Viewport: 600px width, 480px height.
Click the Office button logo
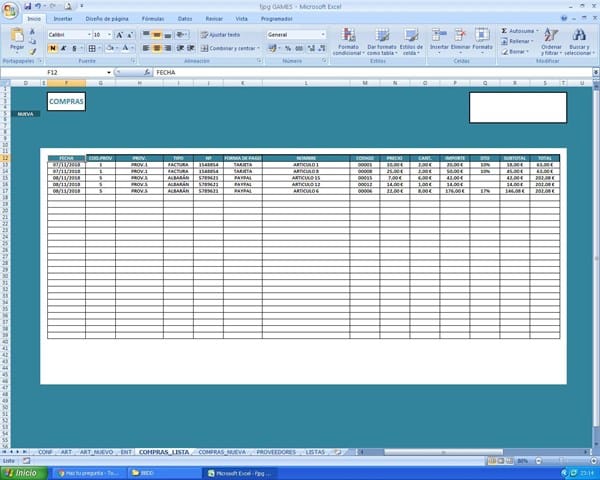10,10
